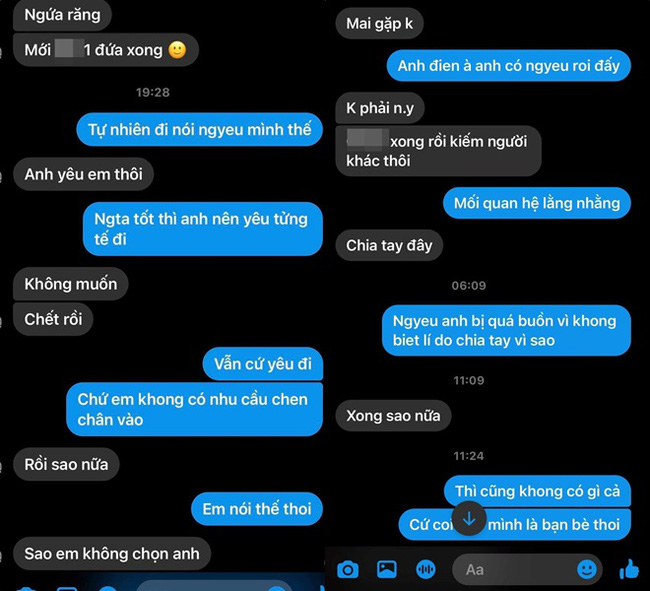Select the 'Mai gặp k' message

pyautogui.click(x=379, y=24)
